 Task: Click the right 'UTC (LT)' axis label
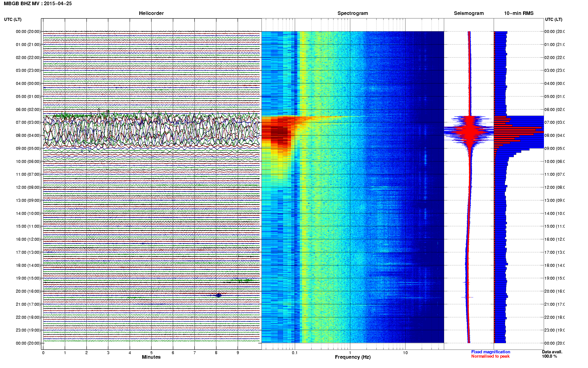[x=553, y=19]
